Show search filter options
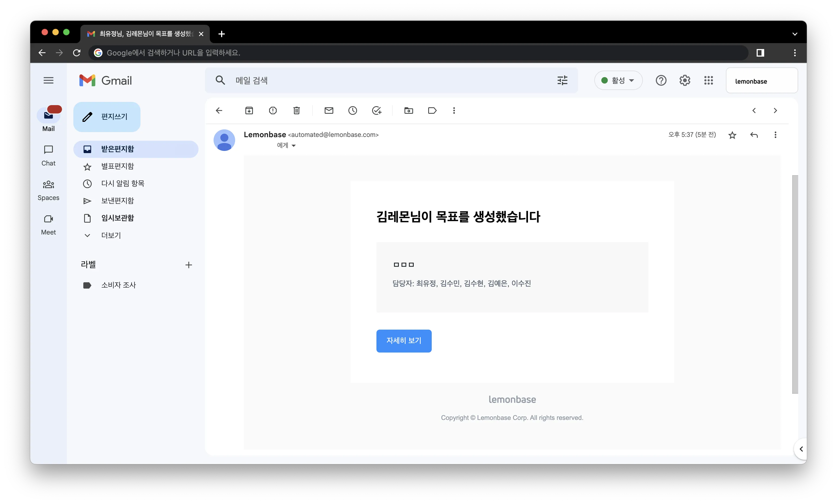The image size is (837, 504). click(x=562, y=81)
